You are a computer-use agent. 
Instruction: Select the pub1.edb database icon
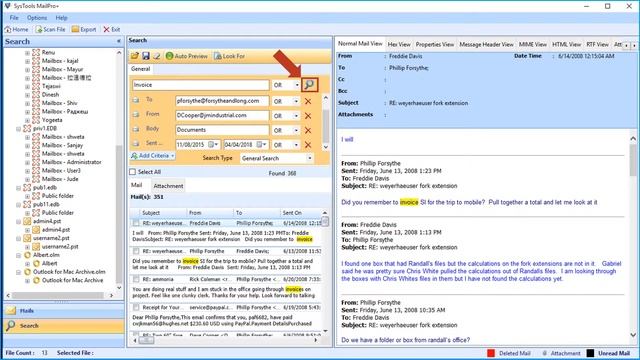pyautogui.click(x=27, y=187)
